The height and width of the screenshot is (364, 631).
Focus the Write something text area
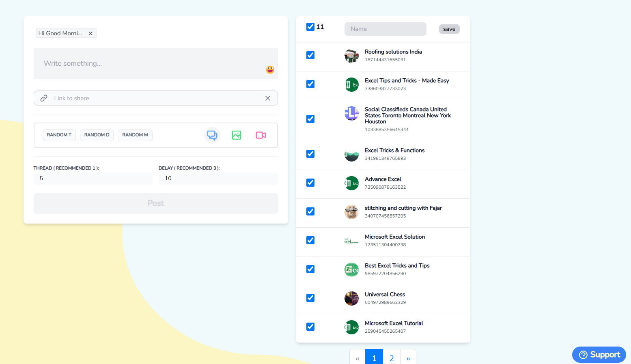150,64
